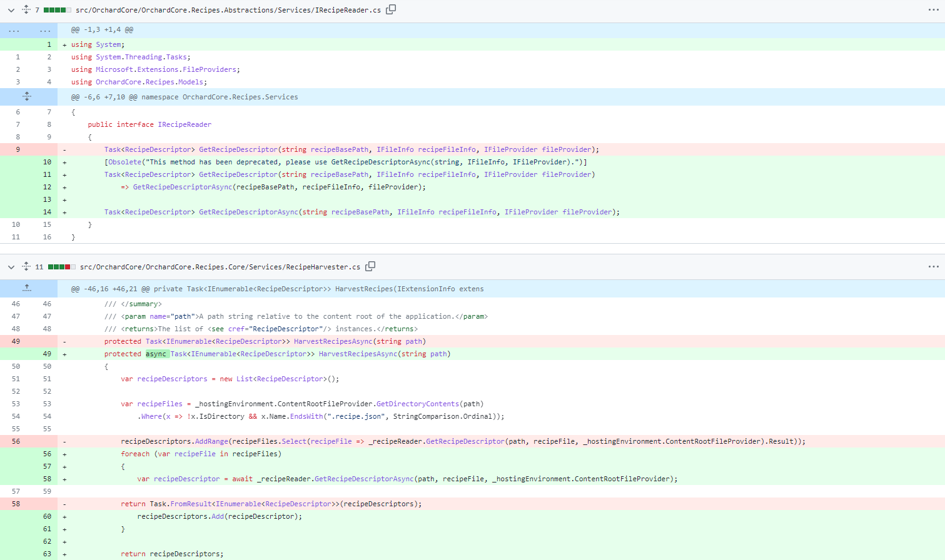Expand hidden lines above line 46 in RecipeHarvester.cs
Viewport: 945px width, 560px height.
coord(27,288)
